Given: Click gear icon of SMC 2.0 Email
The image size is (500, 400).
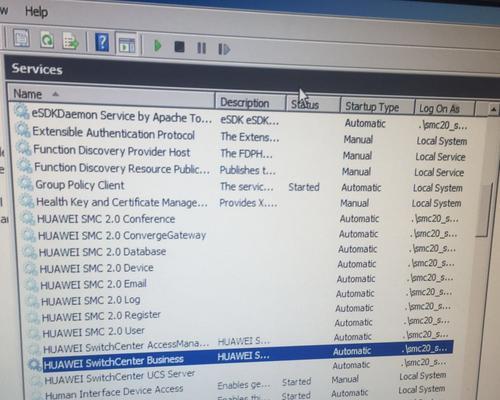Looking at the screenshot, I should point(32,285).
